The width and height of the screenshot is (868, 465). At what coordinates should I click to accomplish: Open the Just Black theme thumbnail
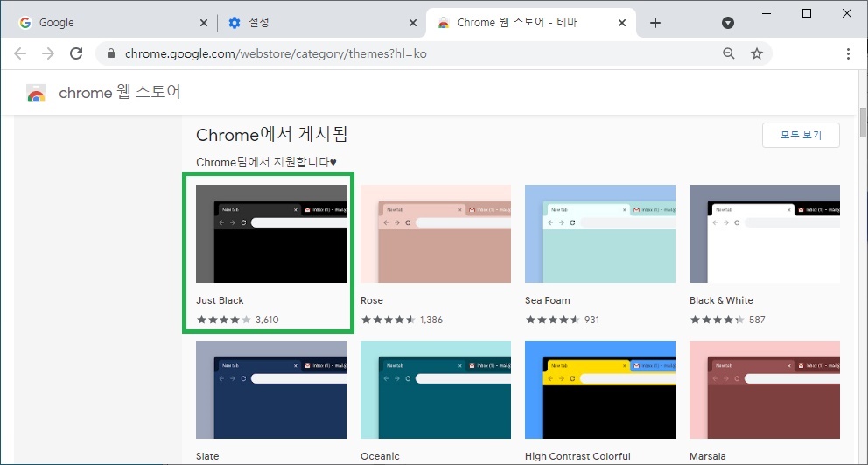click(271, 234)
